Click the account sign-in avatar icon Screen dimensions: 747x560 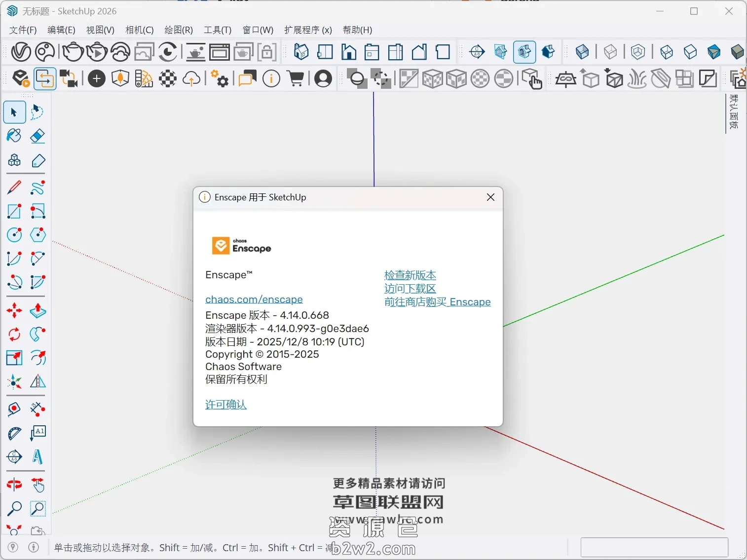point(323,79)
